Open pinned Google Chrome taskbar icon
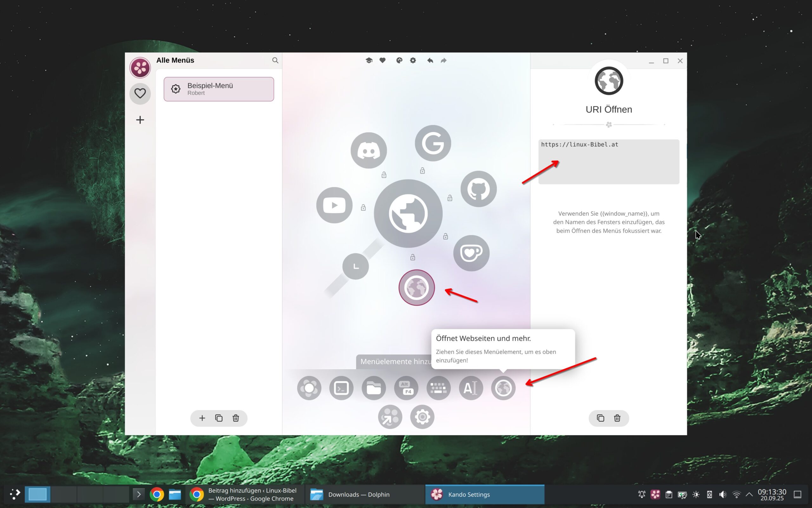Screen dimensions: 812x508 click(156, 495)
